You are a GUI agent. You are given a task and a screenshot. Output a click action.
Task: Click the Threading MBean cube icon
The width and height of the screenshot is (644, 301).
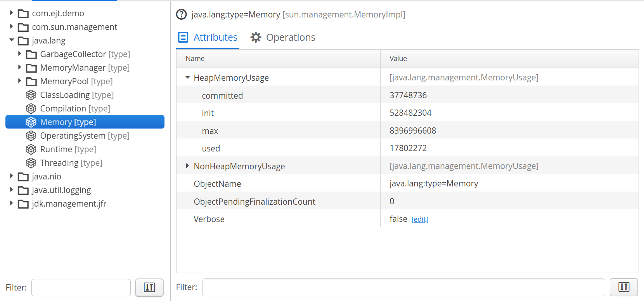click(31, 163)
